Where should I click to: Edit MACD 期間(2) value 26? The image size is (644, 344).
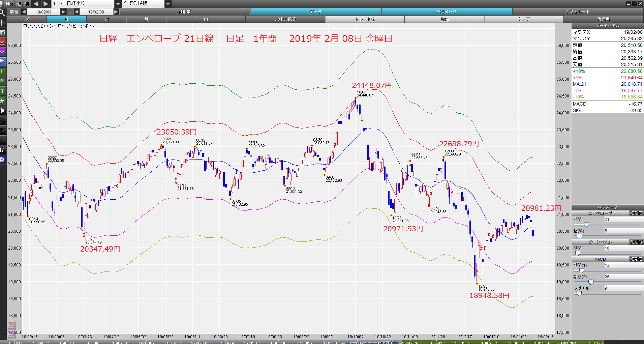tap(623, 277)
